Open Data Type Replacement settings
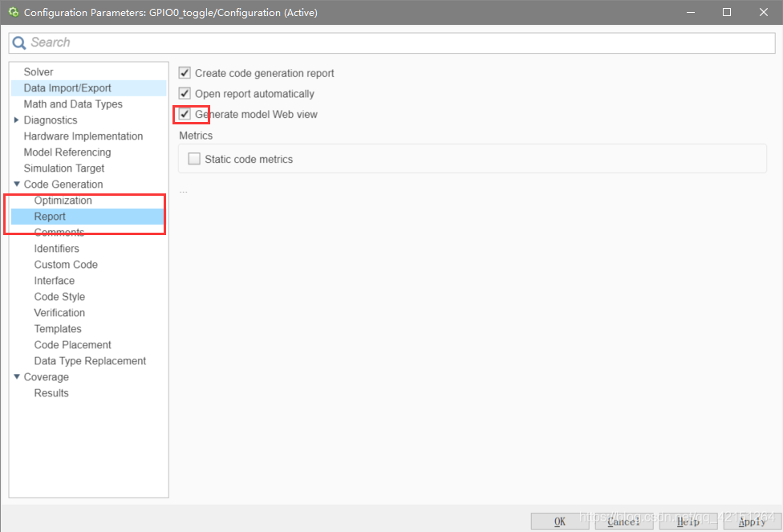This screenshot has height=532, width=783. point(90,360)
